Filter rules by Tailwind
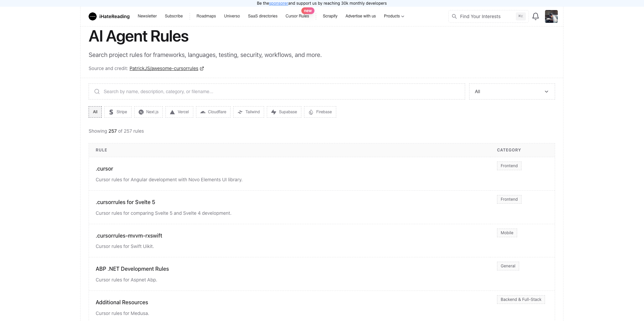The image size is (644, 321). coord(249,112)
